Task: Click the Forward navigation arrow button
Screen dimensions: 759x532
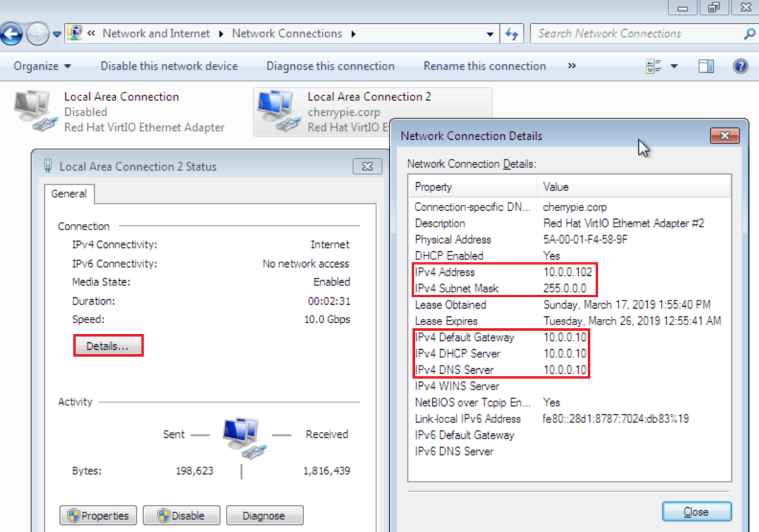Action: pyautogui.click(x=37, y=34)
